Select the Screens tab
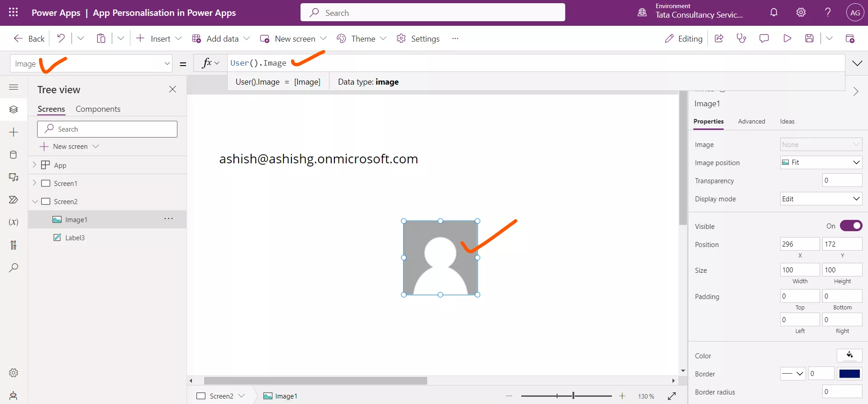The height and width of the screenshot is (404, 868). 51,109
